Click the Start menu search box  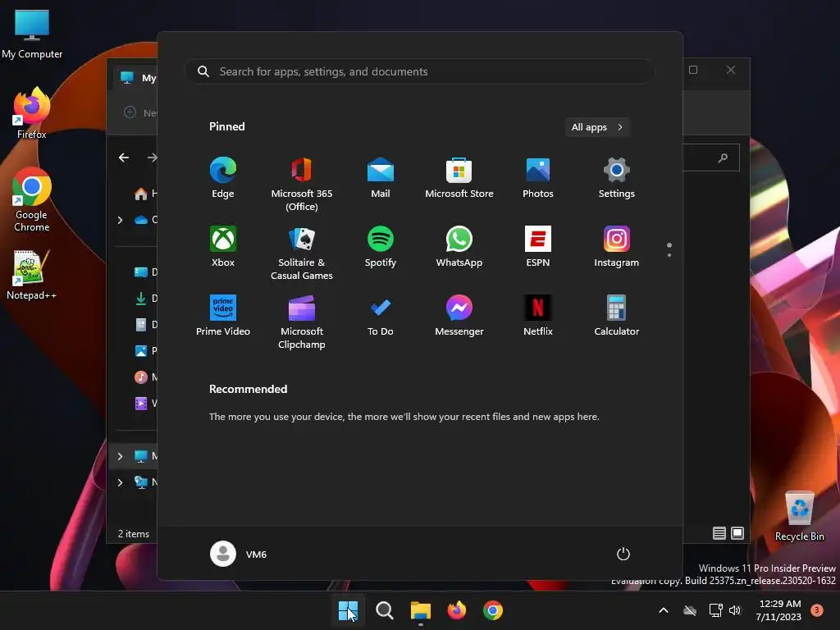click(x=420, y=72)
